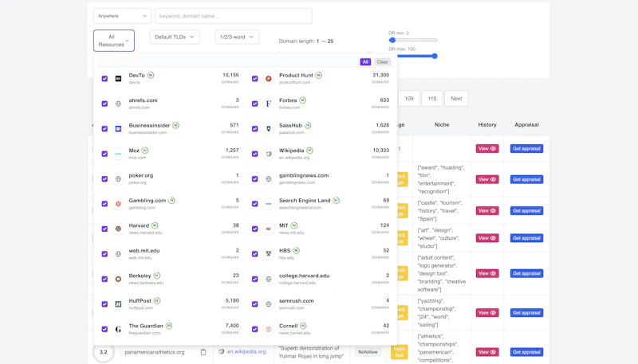Screen dimensions: 638x364
Task: Click the Berkeley logo icon
Action: (x=118, y=279)
